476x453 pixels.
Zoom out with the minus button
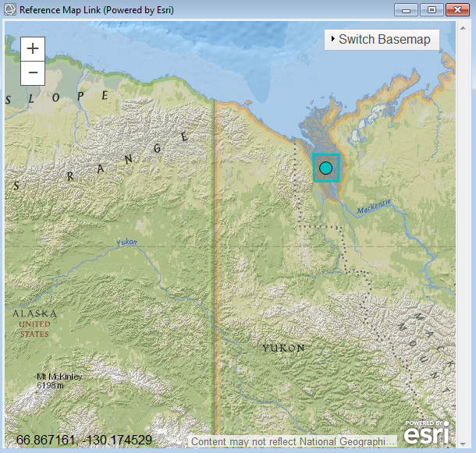[x=33, y=73]
